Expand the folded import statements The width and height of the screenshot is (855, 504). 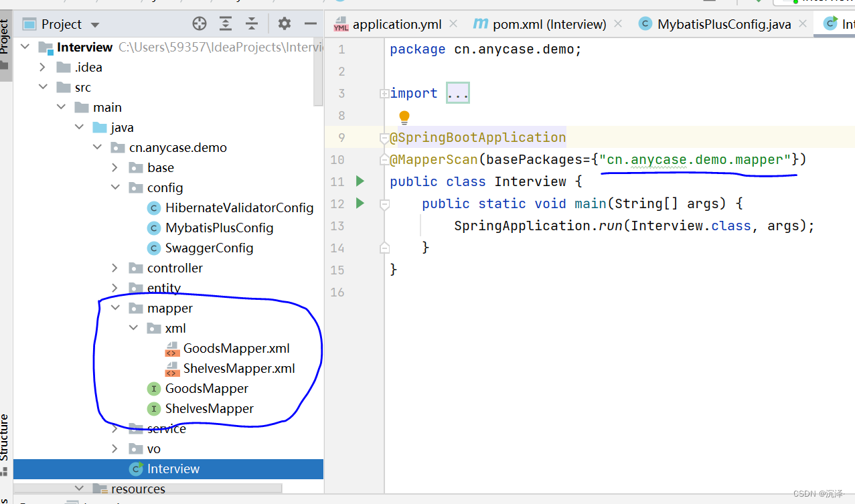point(457,94)
